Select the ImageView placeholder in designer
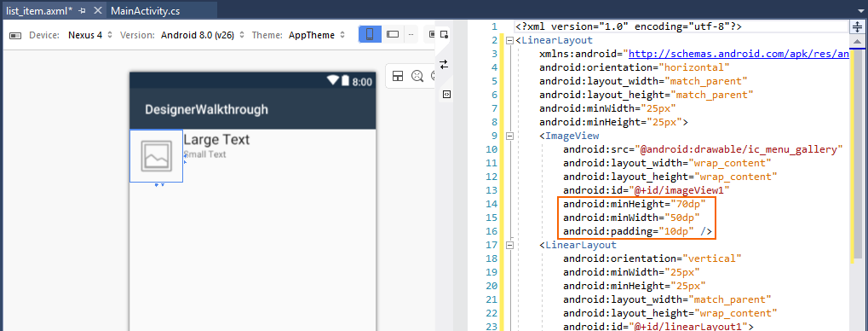The image size is (868, 331). click(156, 156)
